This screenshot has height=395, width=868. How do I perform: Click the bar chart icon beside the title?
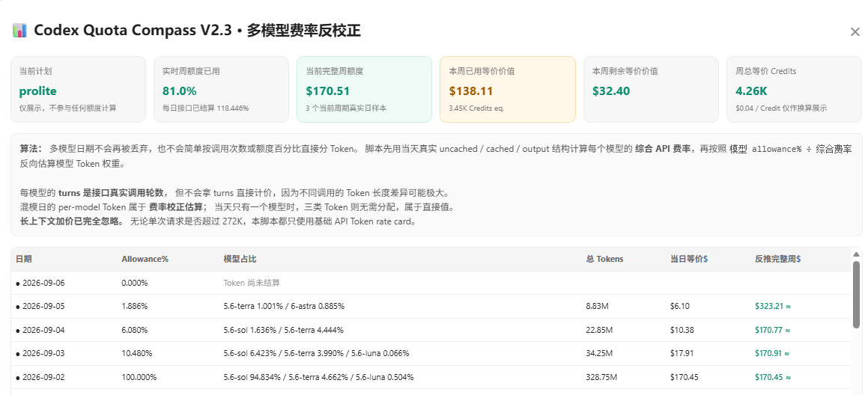tap(19, 31)
